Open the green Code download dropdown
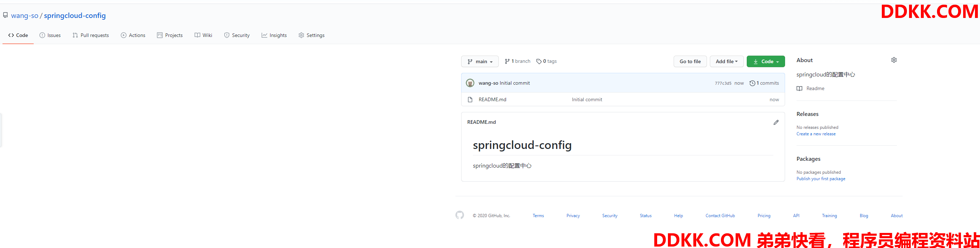 [765, 61]
